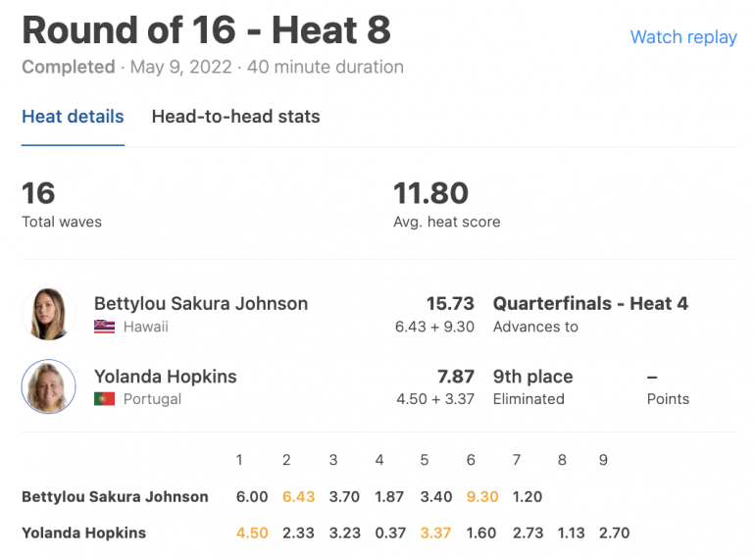Select Yolanda's highlighted 3.37 wave score
Viewport: 755px width, 560px height.
pos(435,534)
